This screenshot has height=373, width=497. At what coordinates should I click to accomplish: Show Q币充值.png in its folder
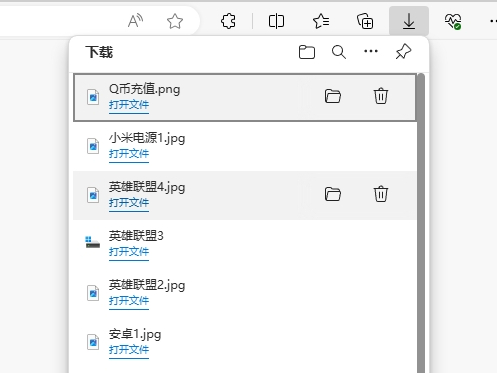pos(333,96)
